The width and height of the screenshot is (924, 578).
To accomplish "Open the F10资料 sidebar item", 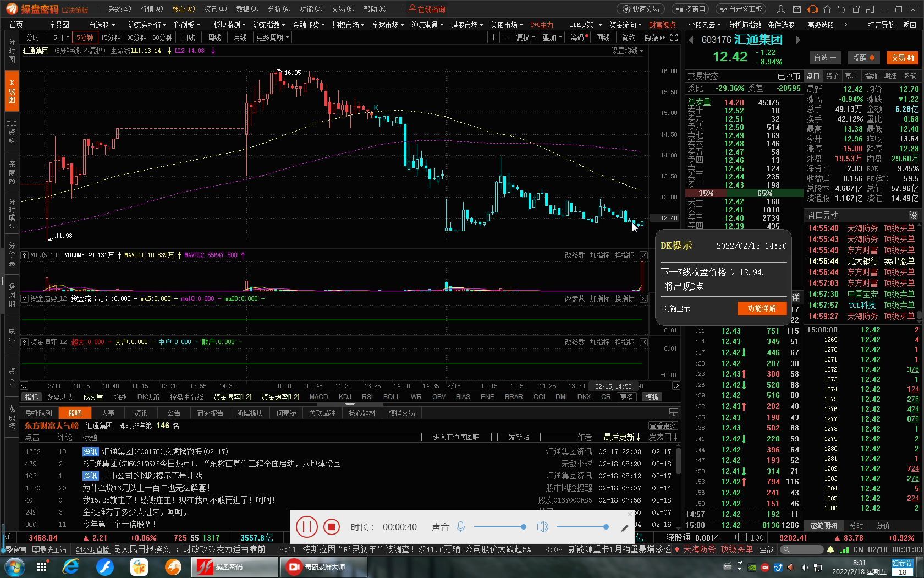I will [12, 132].
